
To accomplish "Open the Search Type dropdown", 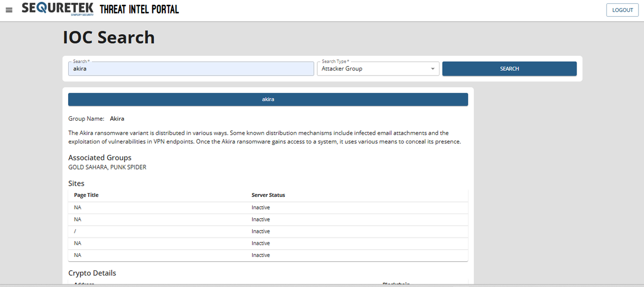I will (378, 69).
